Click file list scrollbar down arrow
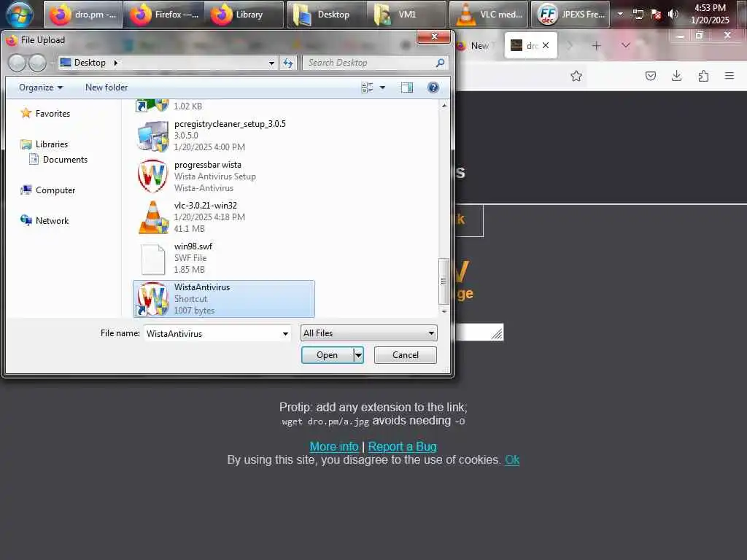 point(444,311)
